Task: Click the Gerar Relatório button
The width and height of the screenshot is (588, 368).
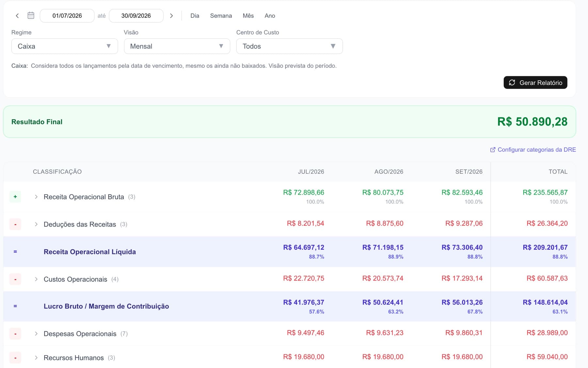Action: click(x=535, y=82)
